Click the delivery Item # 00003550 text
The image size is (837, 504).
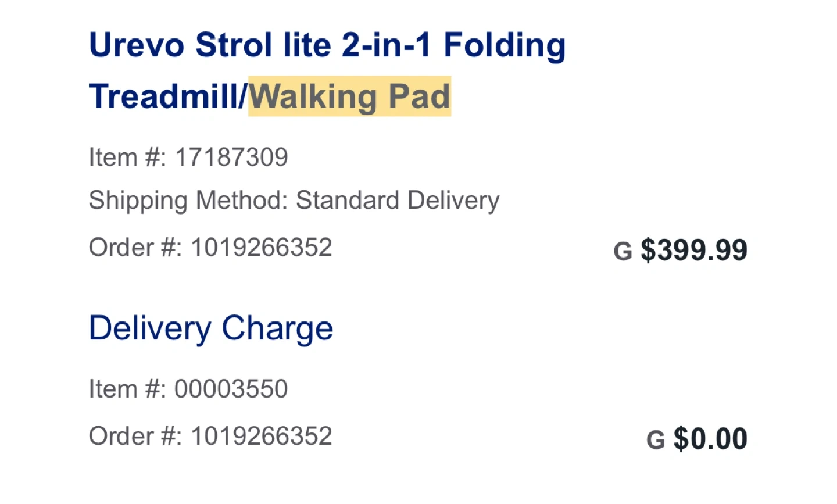(x=188, y=389)
